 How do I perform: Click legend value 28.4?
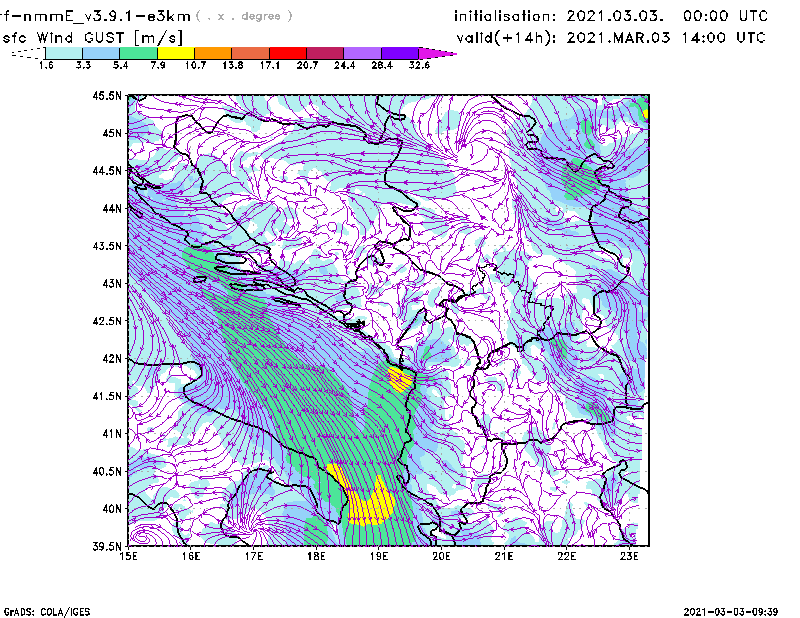tap(382, 65)
